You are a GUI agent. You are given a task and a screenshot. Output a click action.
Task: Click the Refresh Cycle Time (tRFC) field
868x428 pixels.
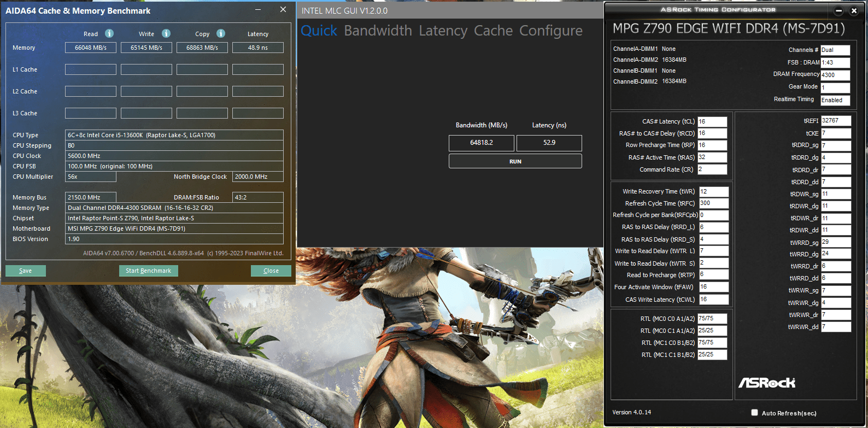point(714,203)
